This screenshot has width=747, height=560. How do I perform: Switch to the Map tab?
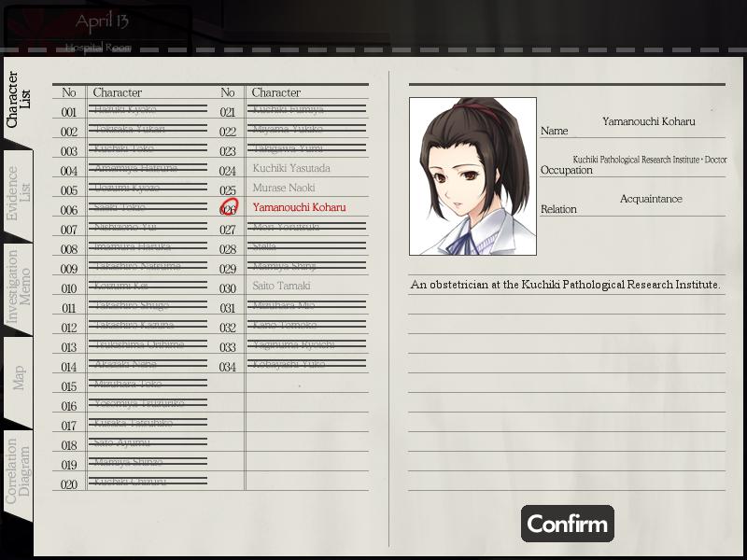pyautogui.click(x=18, y=379)
